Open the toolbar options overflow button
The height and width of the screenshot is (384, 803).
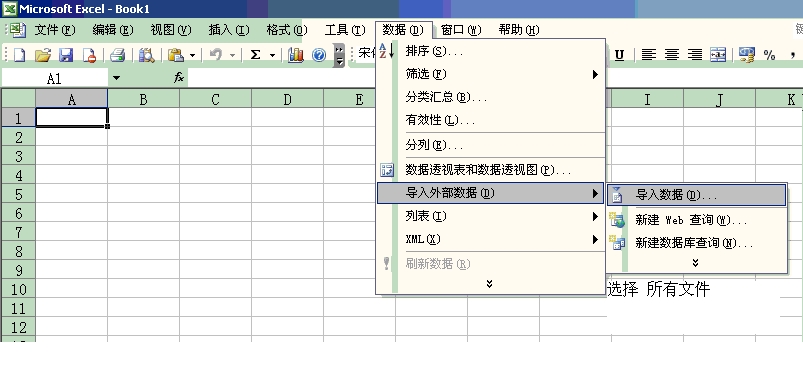pos(339,55)
